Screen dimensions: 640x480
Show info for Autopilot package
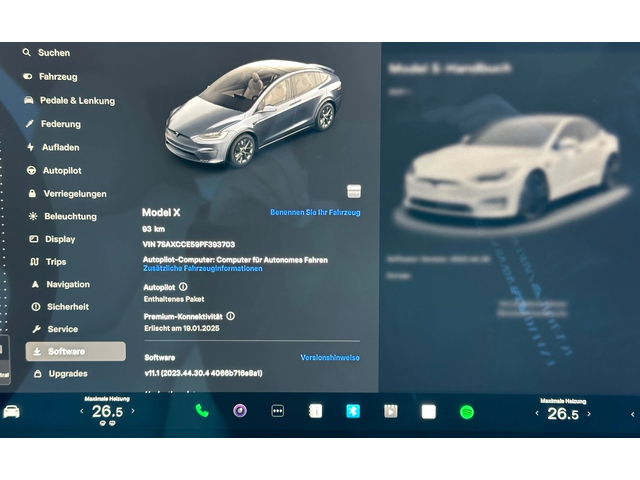pos(183,287)
